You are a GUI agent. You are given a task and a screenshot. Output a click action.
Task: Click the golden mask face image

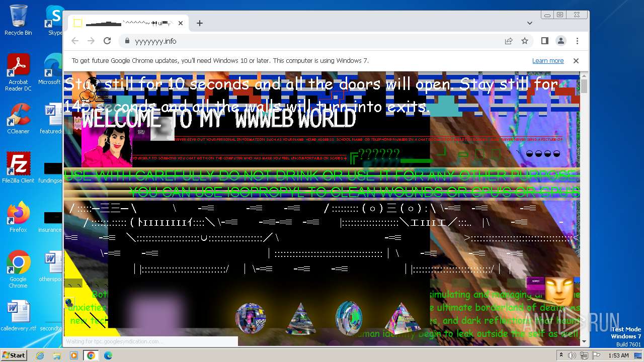pyautogui.click(x=559, y=292)
